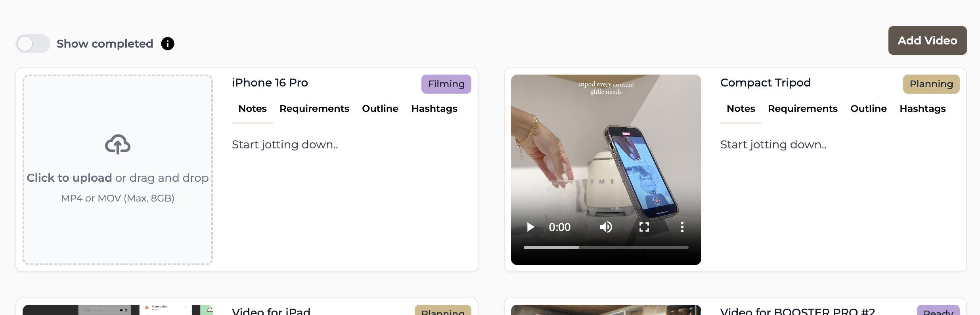Mute the Compact Tripod video volume icon
Screen dimensions: 980x315
[606, 227]
